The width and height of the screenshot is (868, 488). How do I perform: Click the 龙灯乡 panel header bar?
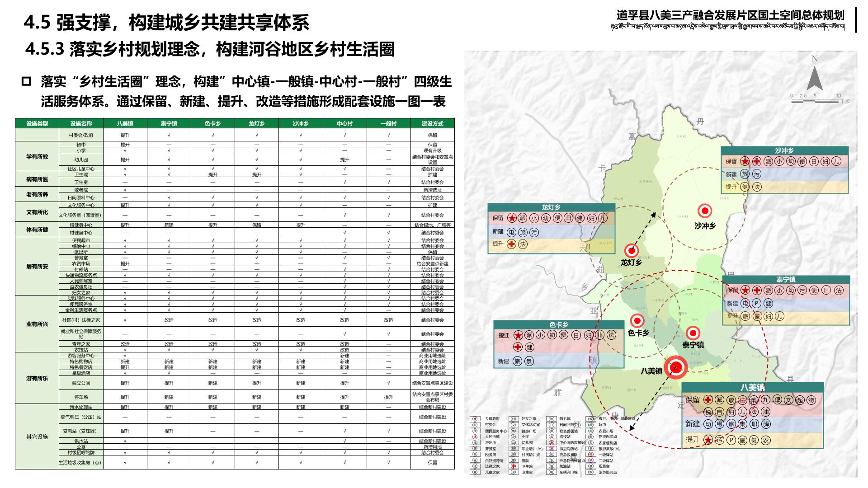[x=551, y=207]
